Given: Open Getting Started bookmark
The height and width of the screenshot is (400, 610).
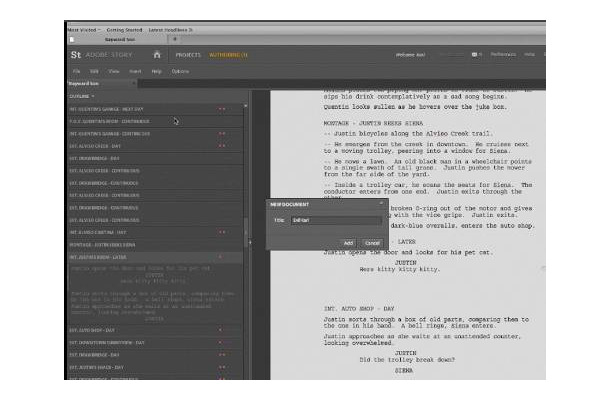Looking at the screenshot, I should (x=124, y=30).
